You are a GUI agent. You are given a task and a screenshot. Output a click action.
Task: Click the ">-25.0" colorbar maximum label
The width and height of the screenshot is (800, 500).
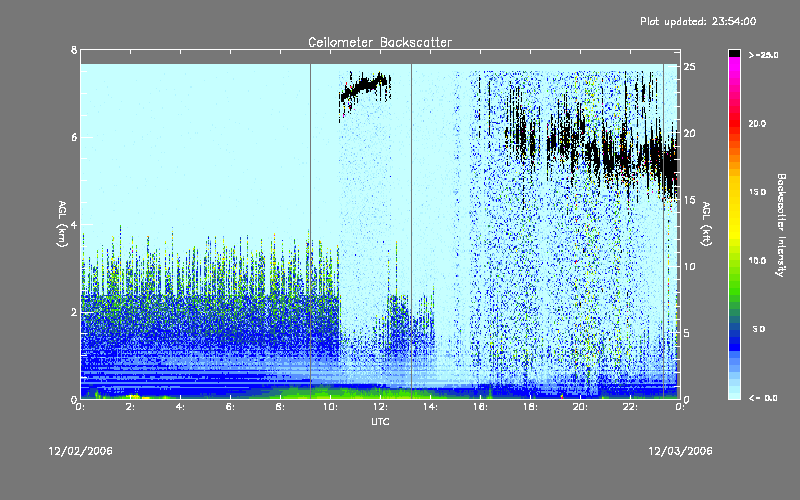click(x=763, y=55)
